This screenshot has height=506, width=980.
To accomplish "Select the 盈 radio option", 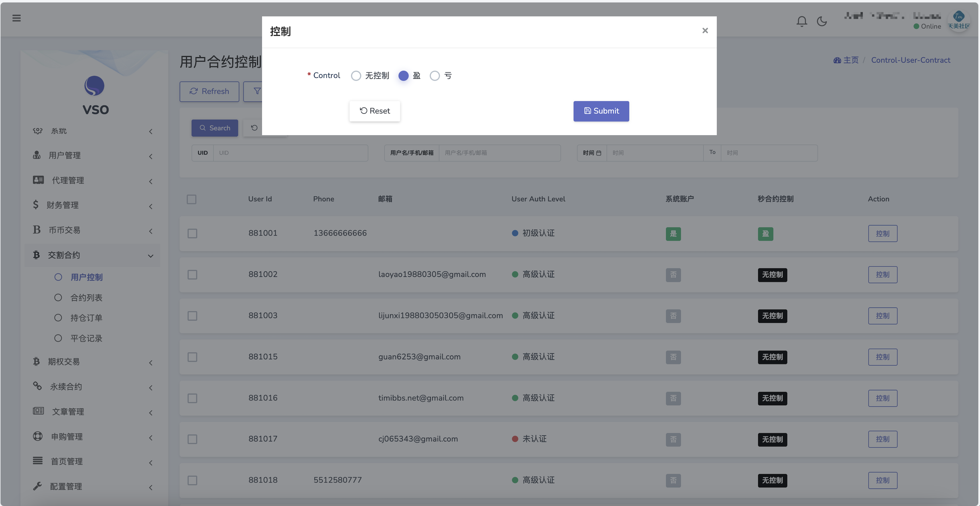I will [403, 76].
